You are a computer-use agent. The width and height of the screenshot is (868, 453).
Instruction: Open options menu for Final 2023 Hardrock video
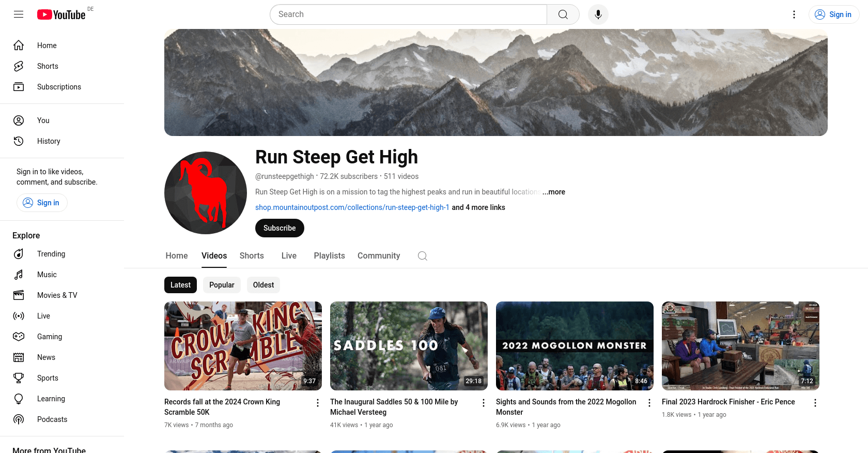(x=815, y=403)
